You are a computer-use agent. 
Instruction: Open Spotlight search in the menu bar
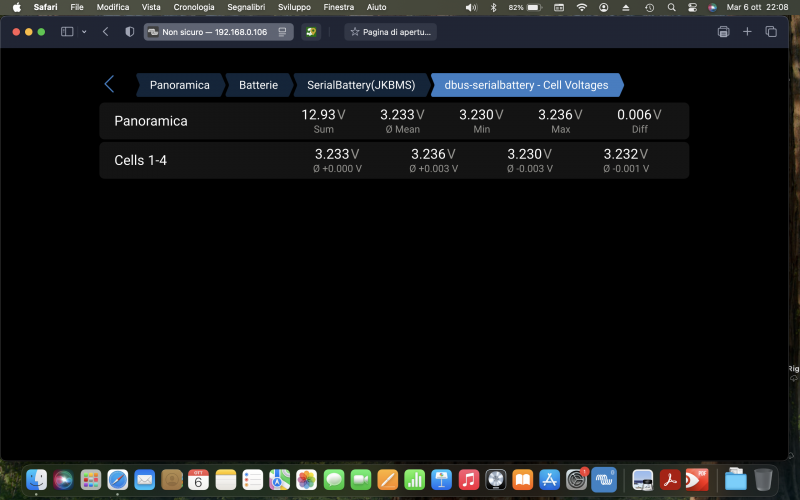tap(671, 7)
